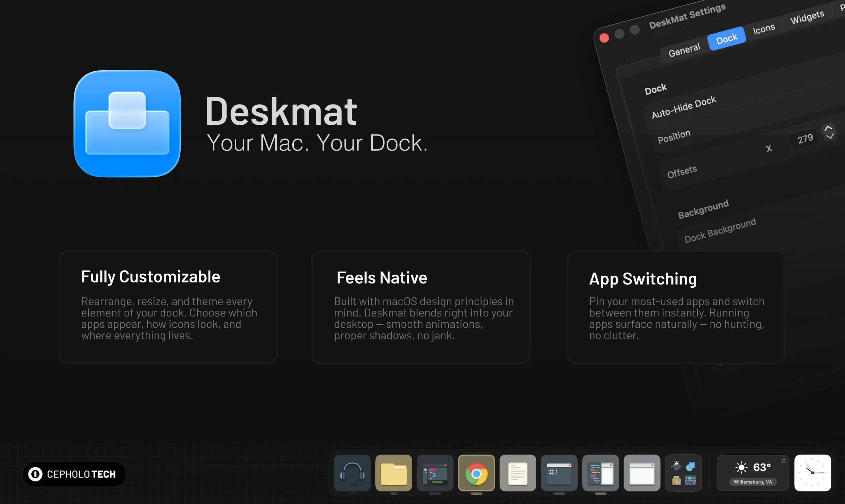Open the headphones app in the dock

point(352,473)
